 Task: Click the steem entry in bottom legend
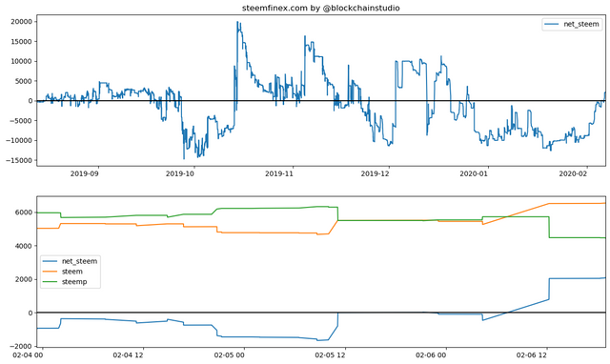(x=72, y=272)
